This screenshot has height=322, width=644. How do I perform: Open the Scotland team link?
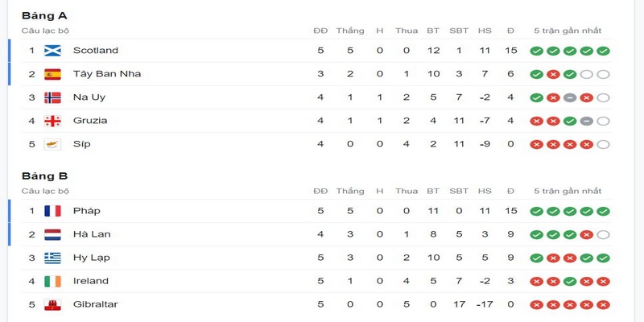pyautogui.click(x=96, y=51)
